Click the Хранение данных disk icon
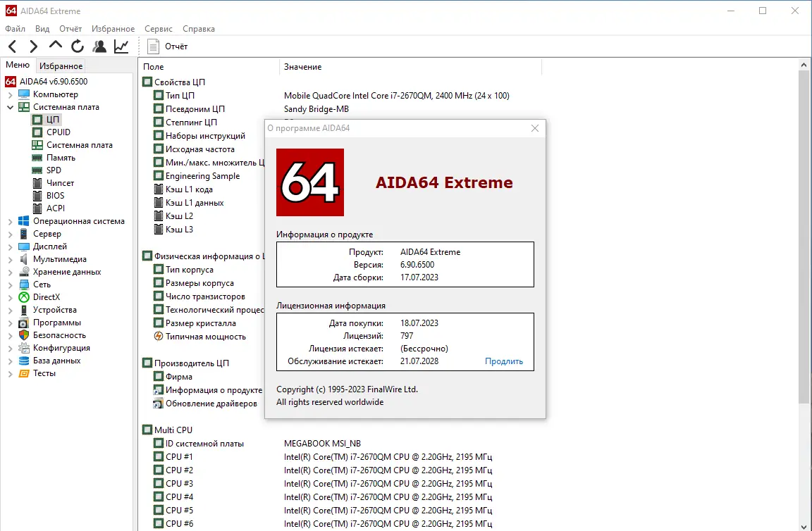This screenshot has height=531, width=812. click(x=24, y=272)
